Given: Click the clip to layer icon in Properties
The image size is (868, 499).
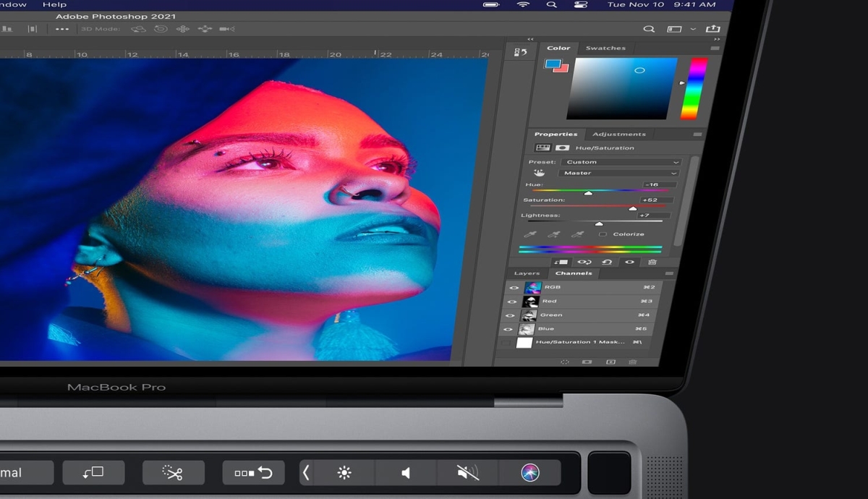Looking at the screenshot, I should 561,262.
